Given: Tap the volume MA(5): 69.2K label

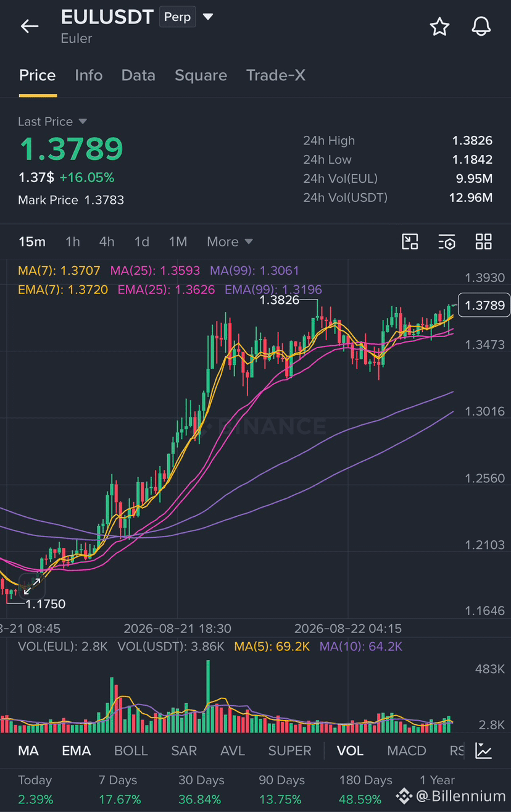Looking at the screenshot, I should (x=272, y=647).
